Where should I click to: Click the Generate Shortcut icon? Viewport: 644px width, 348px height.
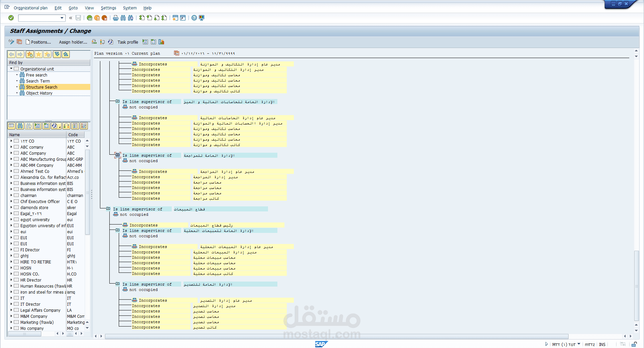tap(183, 18)
